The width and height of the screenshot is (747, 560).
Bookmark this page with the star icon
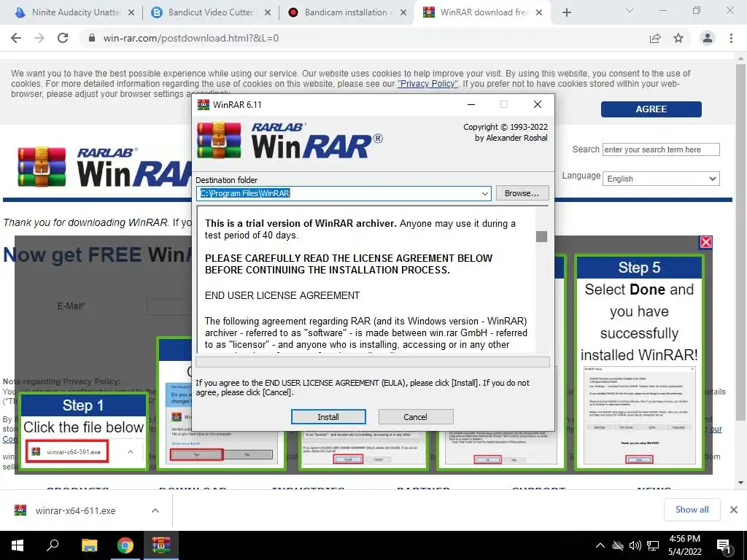[678, 39]
